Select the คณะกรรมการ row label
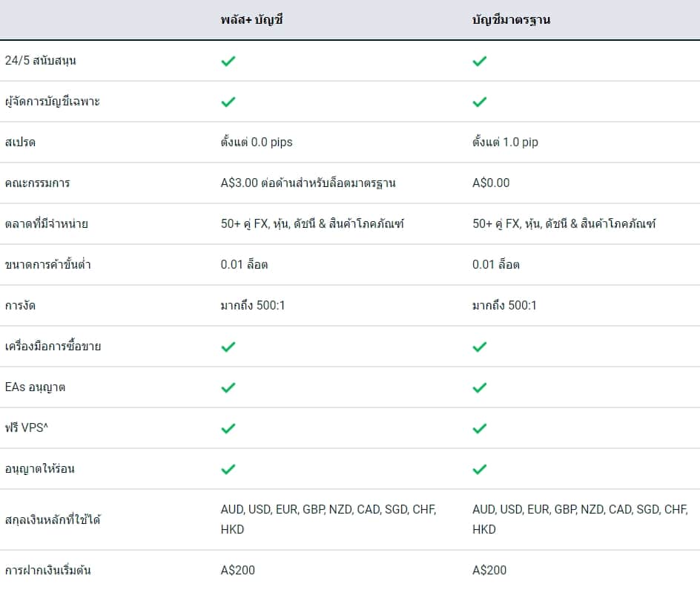Screen dimensions: 700x590 (x=38, y=183)
